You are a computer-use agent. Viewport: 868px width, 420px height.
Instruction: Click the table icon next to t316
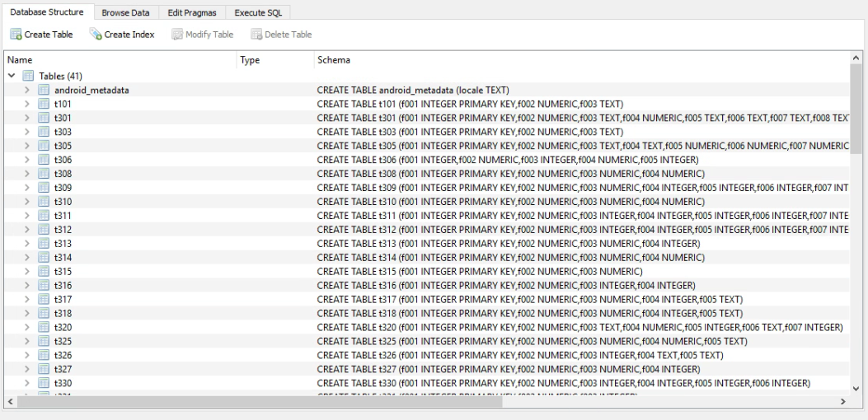tap(42, 285)
